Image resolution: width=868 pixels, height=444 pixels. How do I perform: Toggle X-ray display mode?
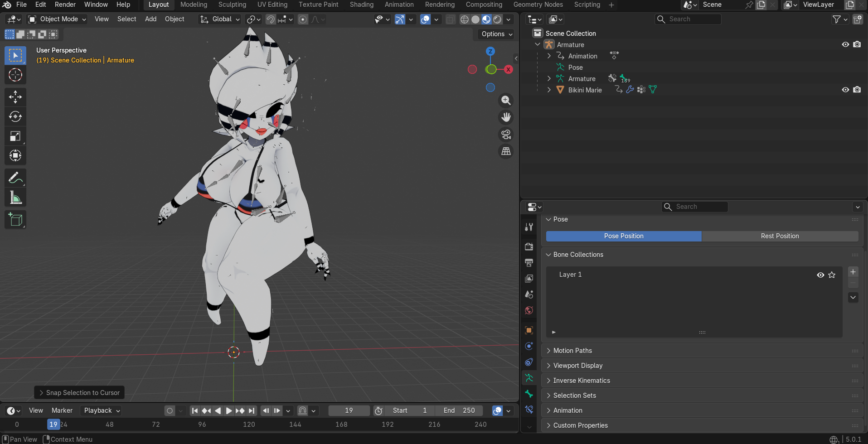pos(450,19)
